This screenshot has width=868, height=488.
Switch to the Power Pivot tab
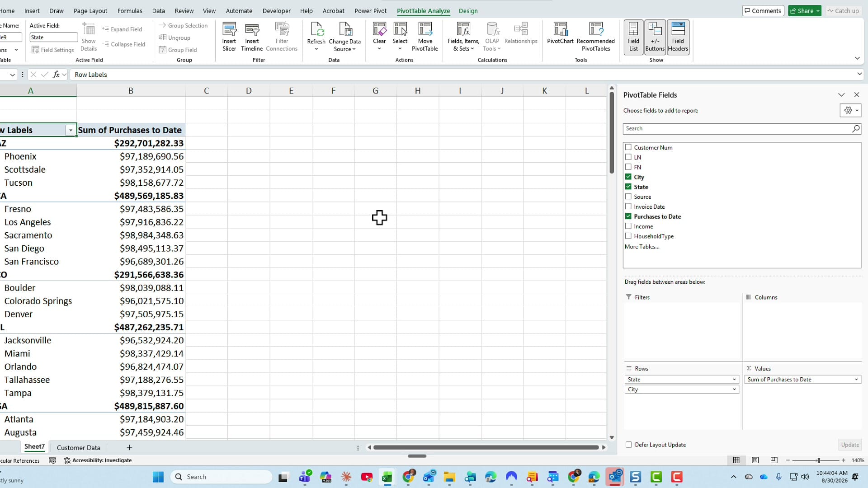(x=370, y=11)
